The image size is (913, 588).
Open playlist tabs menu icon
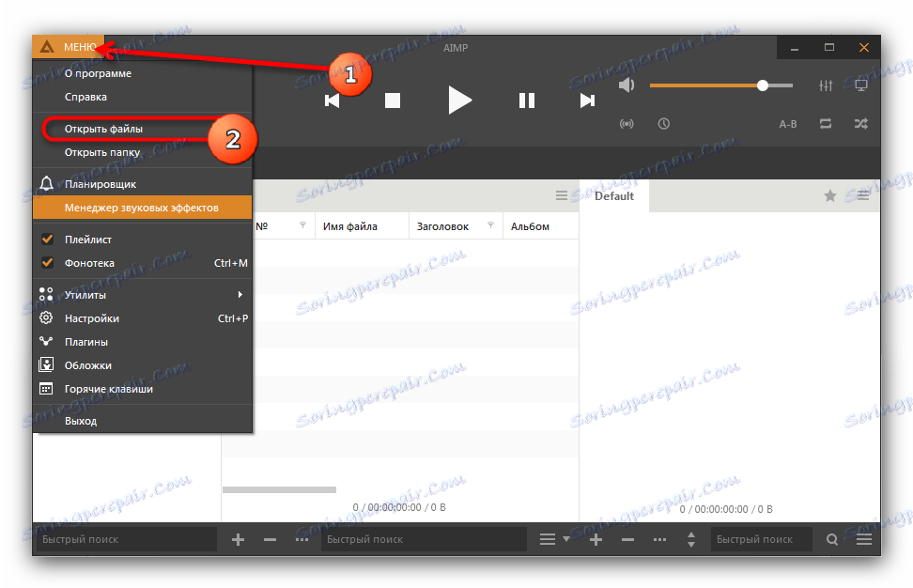click(x=863, y=196)
